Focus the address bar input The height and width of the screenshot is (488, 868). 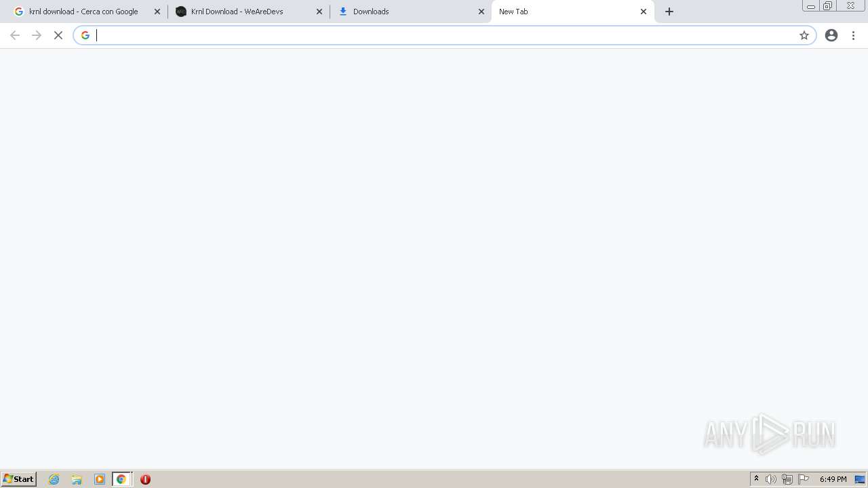coord(444,35)
